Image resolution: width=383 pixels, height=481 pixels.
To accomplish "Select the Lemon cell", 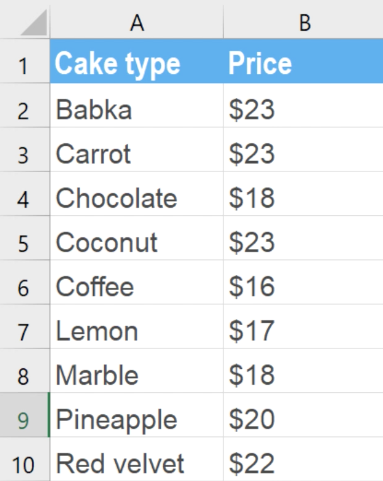I will click(x=137, y=327).
